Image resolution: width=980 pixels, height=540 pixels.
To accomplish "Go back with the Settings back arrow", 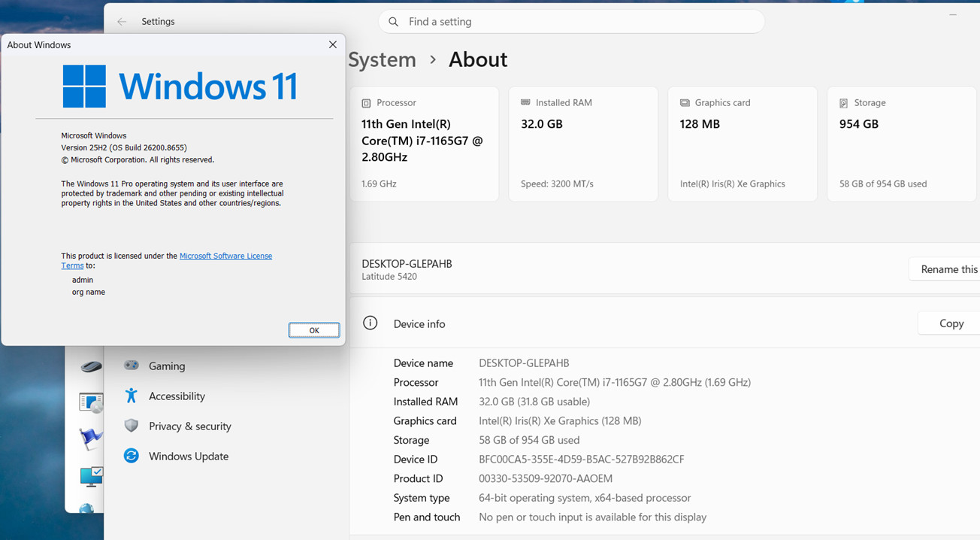I will (x=122, y=22).
